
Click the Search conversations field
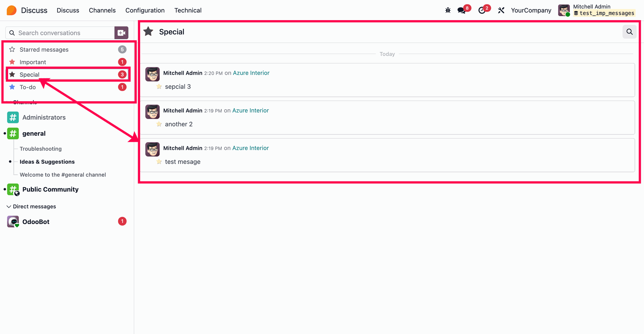tap(60, 33)
